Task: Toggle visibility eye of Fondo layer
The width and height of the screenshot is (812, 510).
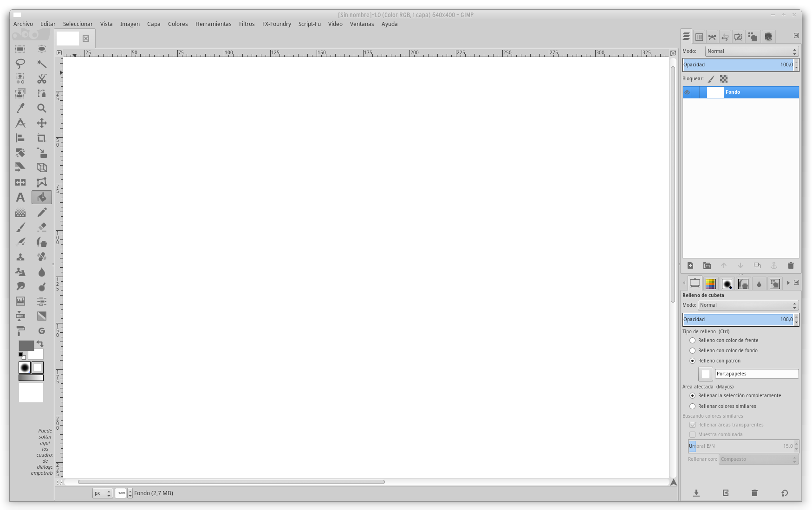Action: pyautogui.click(x=687, y=92)
